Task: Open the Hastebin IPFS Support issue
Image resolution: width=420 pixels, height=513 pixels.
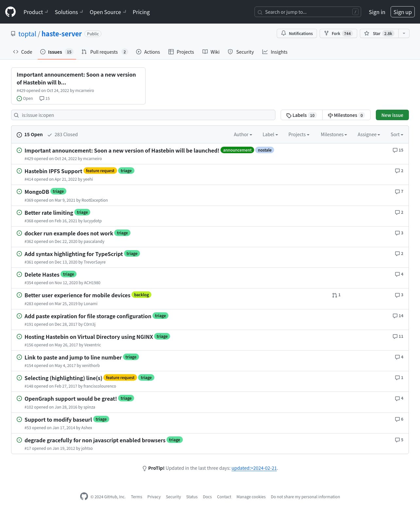Action: click(x=53, y=171)
